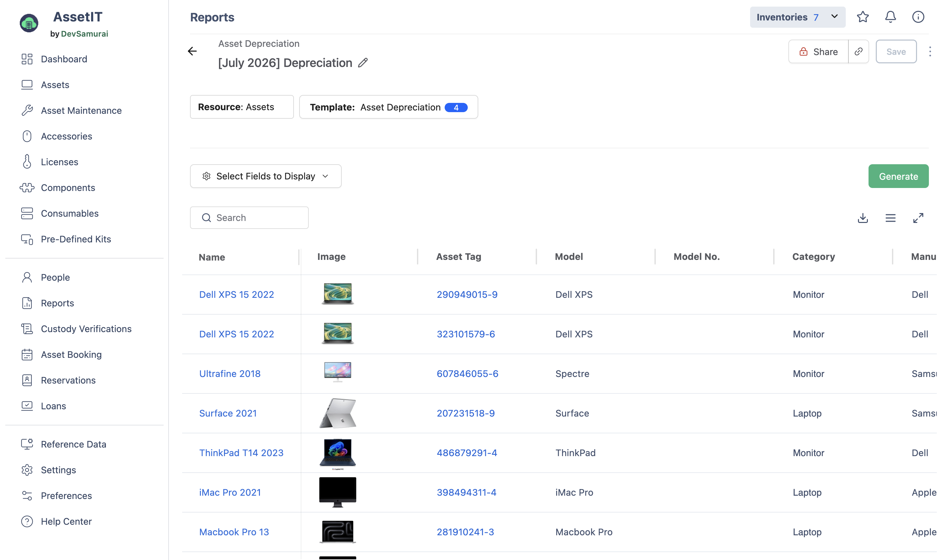The height and width of the screenshot is (560, 950).
Task: Click the Help Center question icon
Action: pyautogui.click(x=27, y=521)
